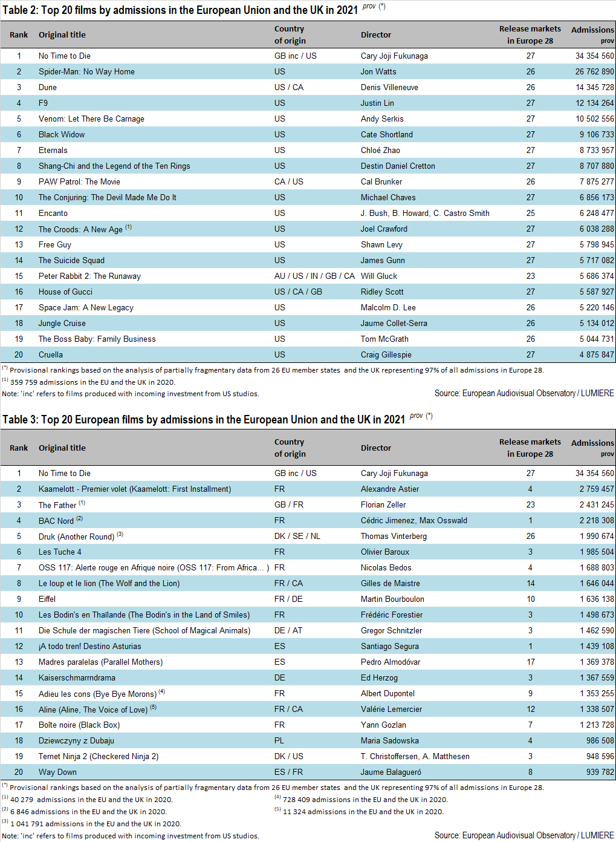
Task: Select the 'Spider-Man: No Way Home' title cell
Action: (86, 71)
